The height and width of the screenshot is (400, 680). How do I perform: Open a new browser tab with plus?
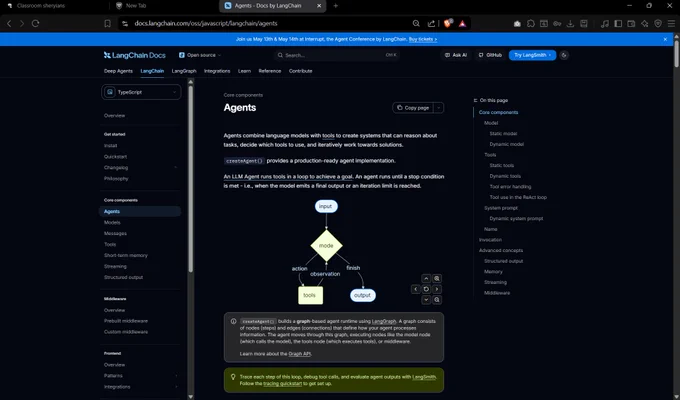tap(335, 6)
